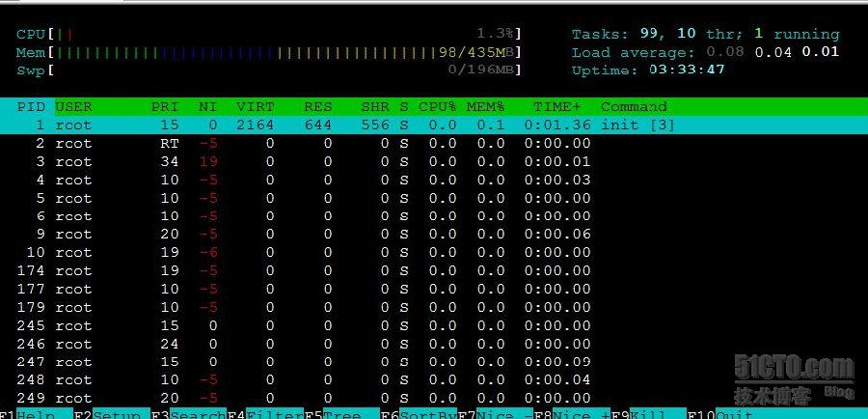Sort by the VIRT column header
Image resolution: width=868 pixels, height=419 pixels.
tap(256, 106)
